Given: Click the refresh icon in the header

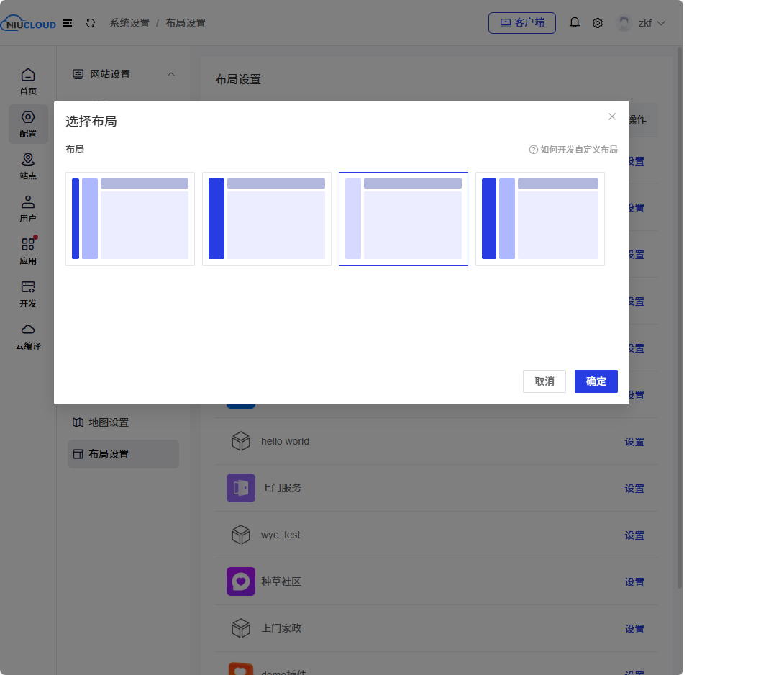Looking at the screenshot, I should pyautogui.click(x=91, y=23).
